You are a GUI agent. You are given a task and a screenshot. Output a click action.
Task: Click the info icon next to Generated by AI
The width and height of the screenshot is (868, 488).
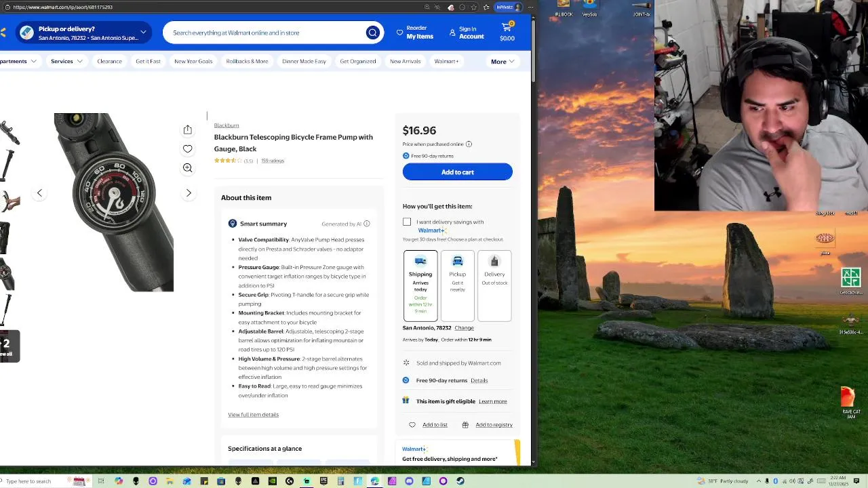tap(367, 224)
